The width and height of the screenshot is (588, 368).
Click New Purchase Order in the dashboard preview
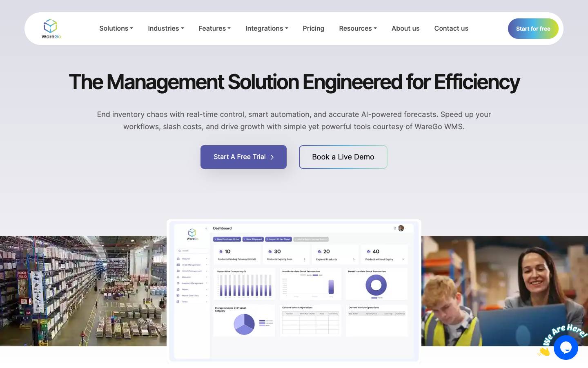pyautogui.click(x=227, y=239)
